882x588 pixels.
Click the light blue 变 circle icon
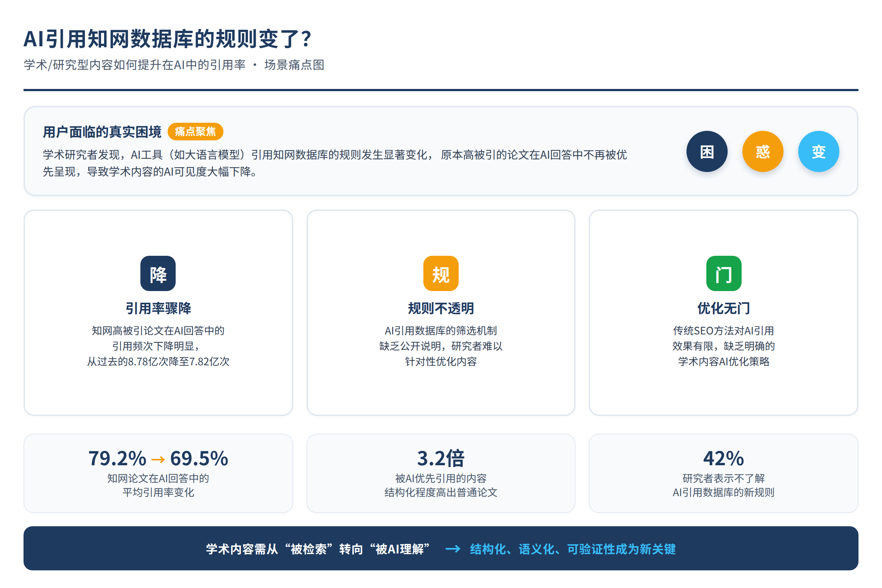pyautogui.click(x=819, y=151)
